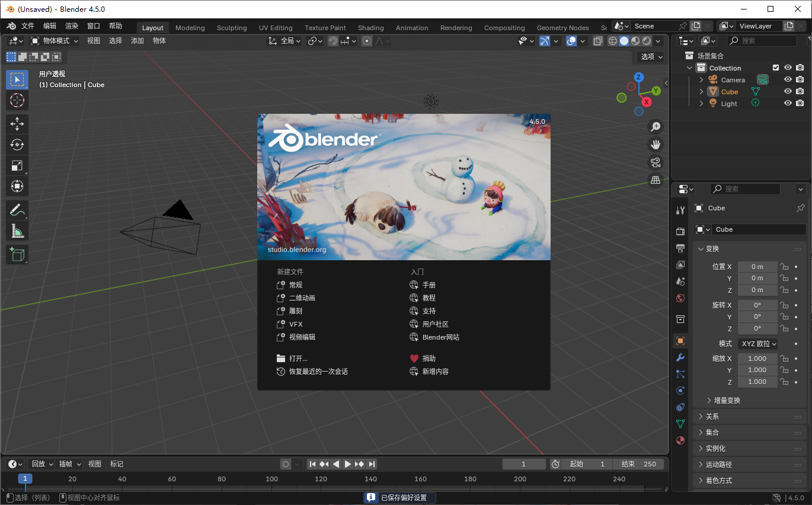
Task: Toggle camera view icon in viewport
Action: click(656, 162)
